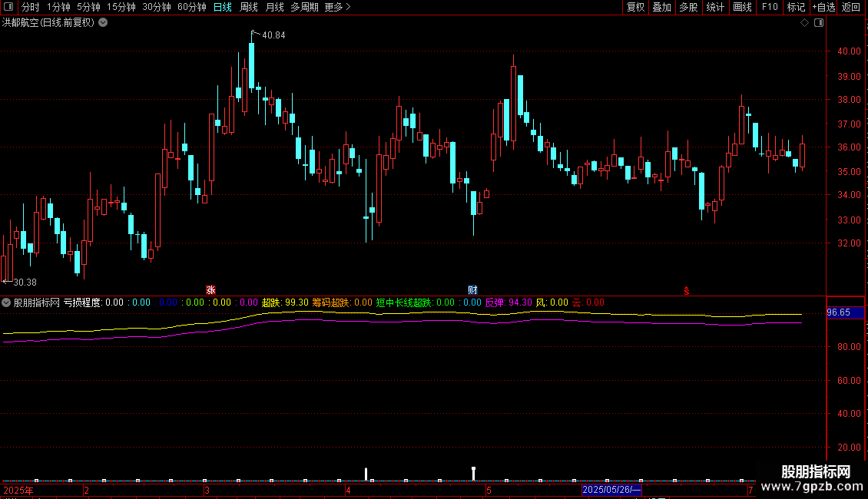The image size is (868, 499).
Task: Click the white signal bar near late April
Action: coord(473,474)
